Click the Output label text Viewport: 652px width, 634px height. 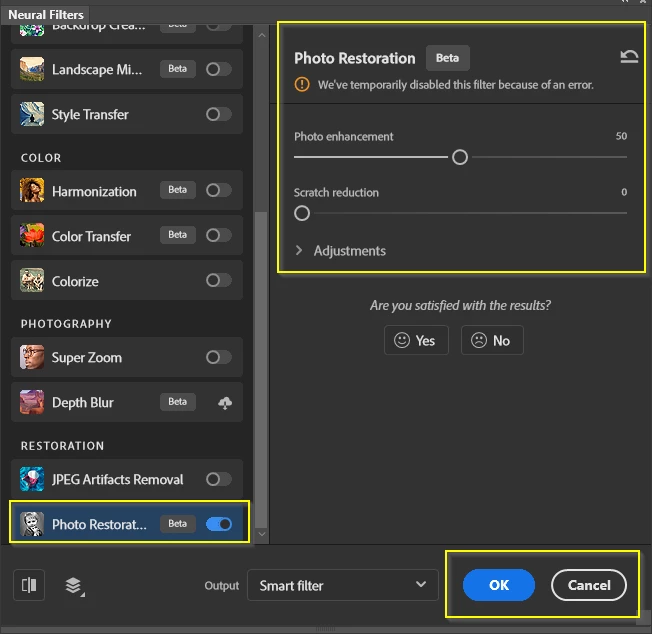(x=222, y=585)
